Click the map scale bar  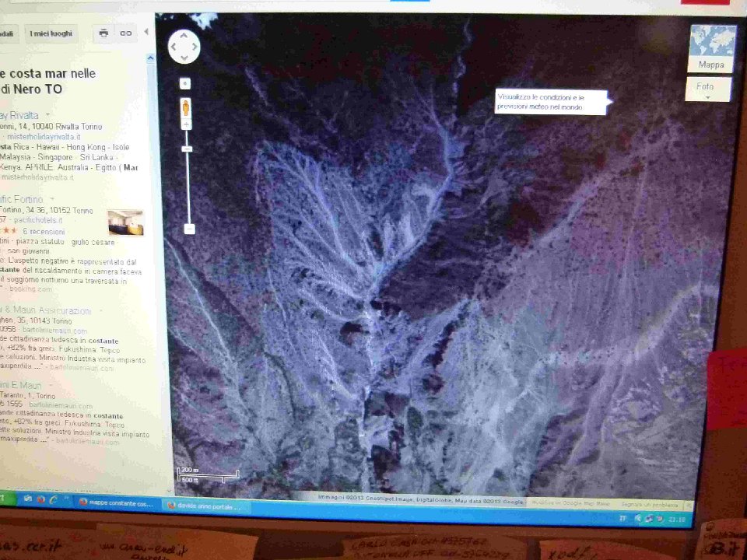pyautogui.click(x=208, y=474)
